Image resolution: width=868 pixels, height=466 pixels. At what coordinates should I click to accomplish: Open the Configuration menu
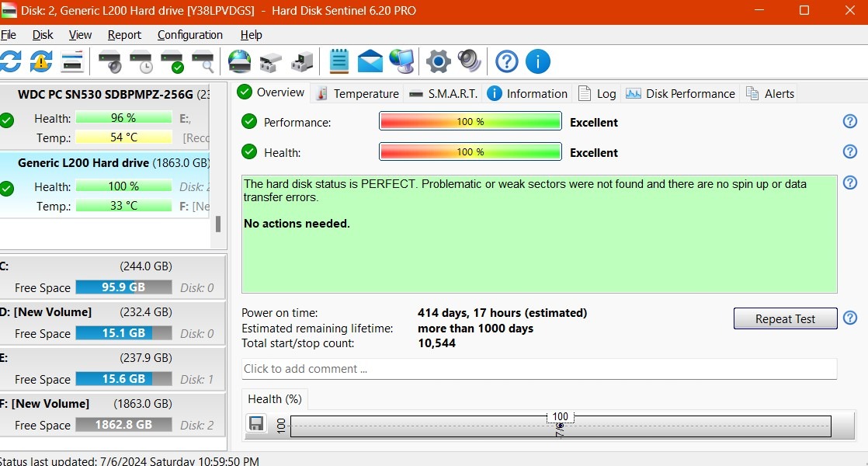tap(189, 35)
